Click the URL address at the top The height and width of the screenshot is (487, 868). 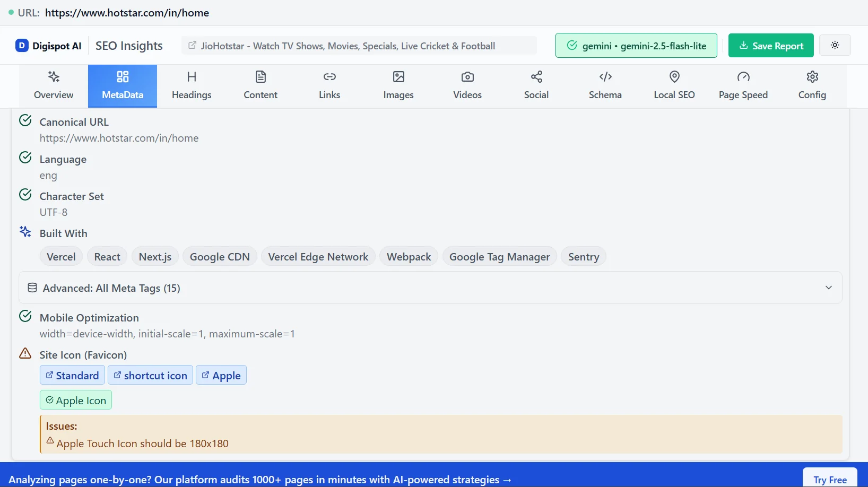[127, 13]
